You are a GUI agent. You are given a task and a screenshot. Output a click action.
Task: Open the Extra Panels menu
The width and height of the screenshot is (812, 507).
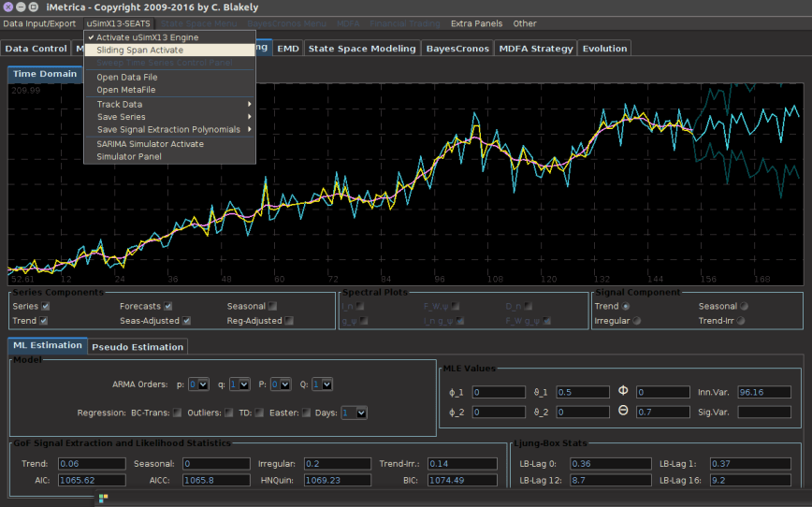point(475,23)
